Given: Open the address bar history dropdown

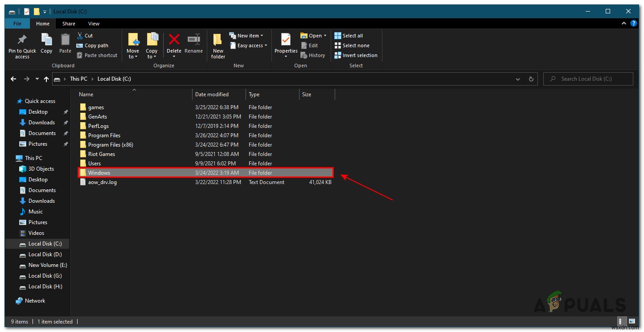Looking at the screenshot, I should click(x=517, y=79).
